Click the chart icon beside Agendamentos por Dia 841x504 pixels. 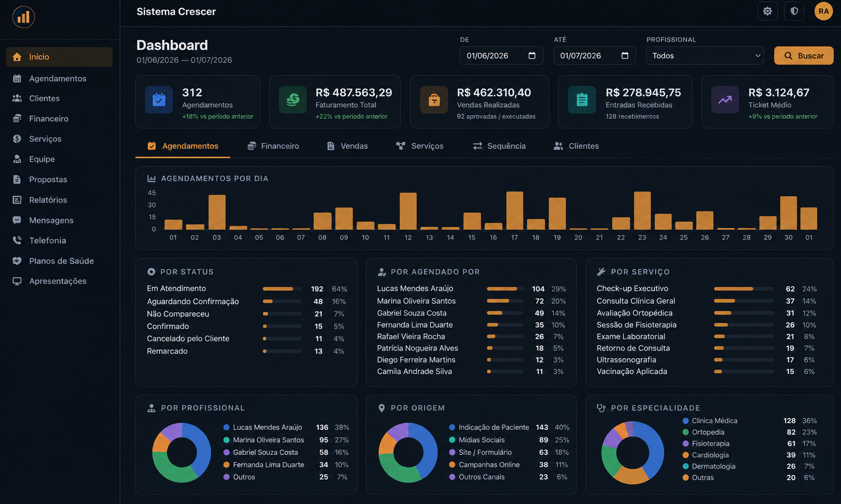(152, 179)
